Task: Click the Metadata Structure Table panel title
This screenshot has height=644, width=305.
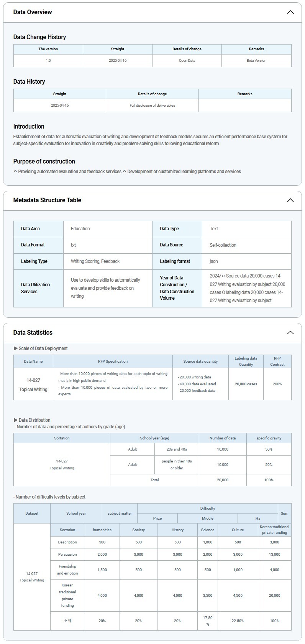Action: coord(47,200)
